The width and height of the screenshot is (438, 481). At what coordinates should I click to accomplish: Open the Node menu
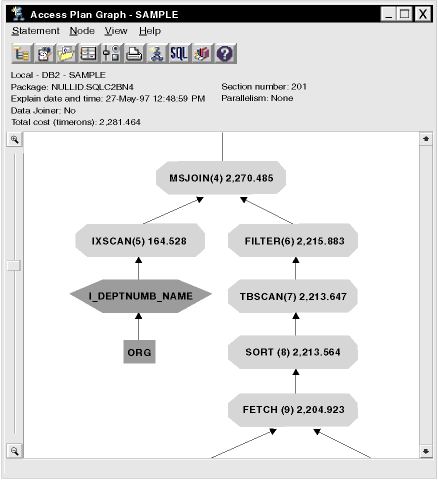click(x=82, y=31)
